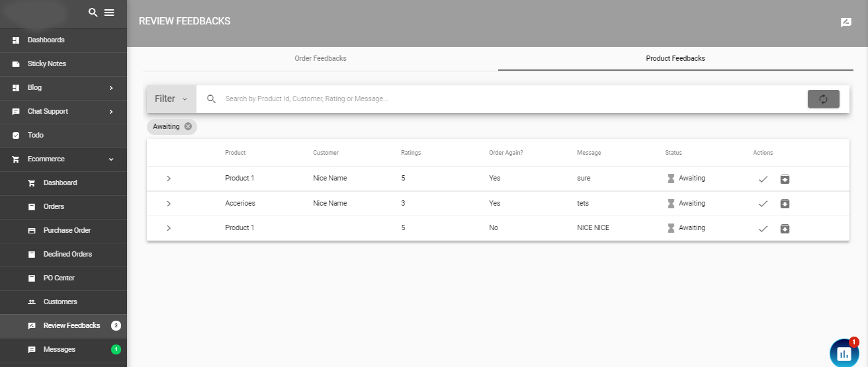Expand the 'NICE NICE' feedback row
This screenshot has width=868, height=367.
point(169,228)
